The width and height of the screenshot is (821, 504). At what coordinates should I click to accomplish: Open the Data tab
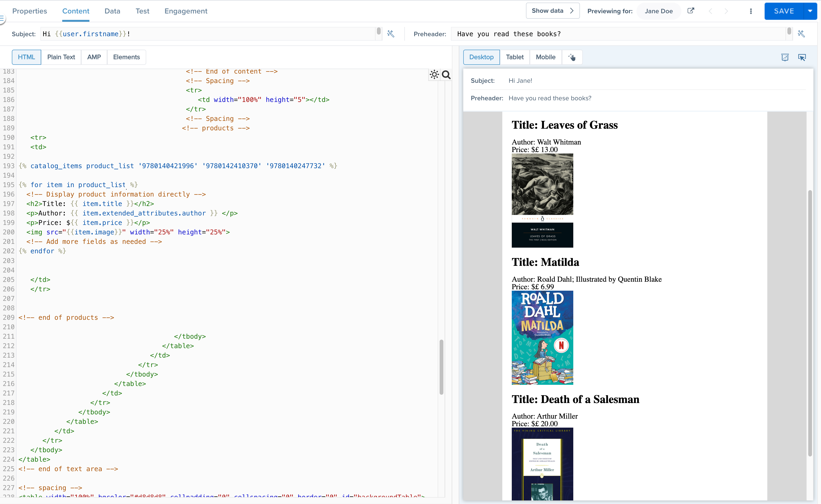point(112,11)
